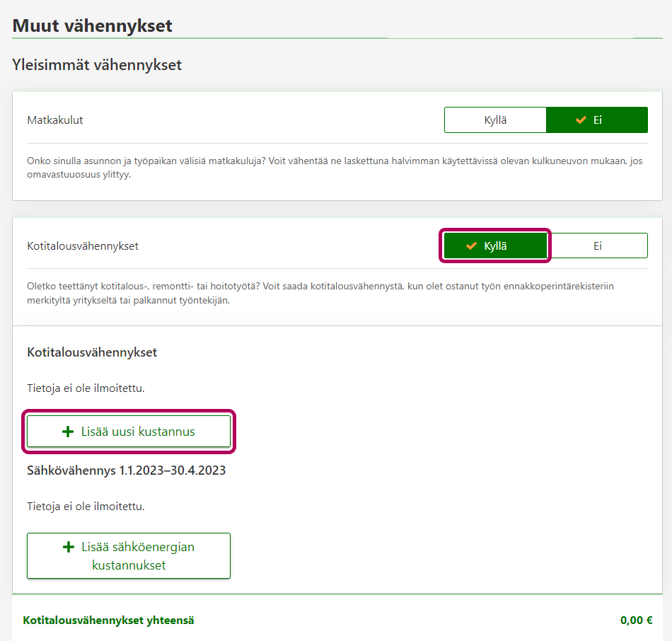The height and width of the screenshot is (641, 672).
Task: Click the checkmark icon on Matkakulut Ei
Action: coord(581,120)
